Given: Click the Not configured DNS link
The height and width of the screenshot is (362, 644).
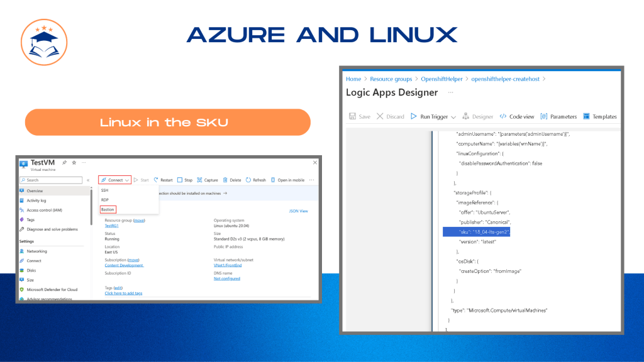Looking at the screenshot, I should coord(226,278).
